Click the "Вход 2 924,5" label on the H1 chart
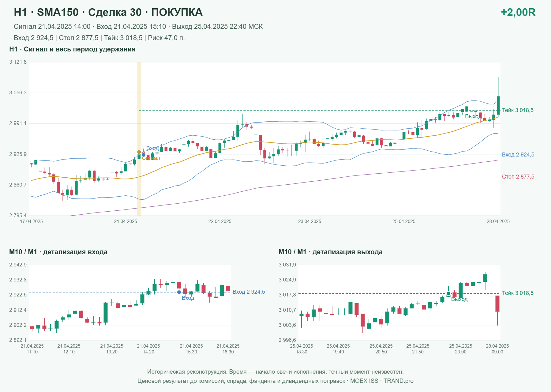 518,155
